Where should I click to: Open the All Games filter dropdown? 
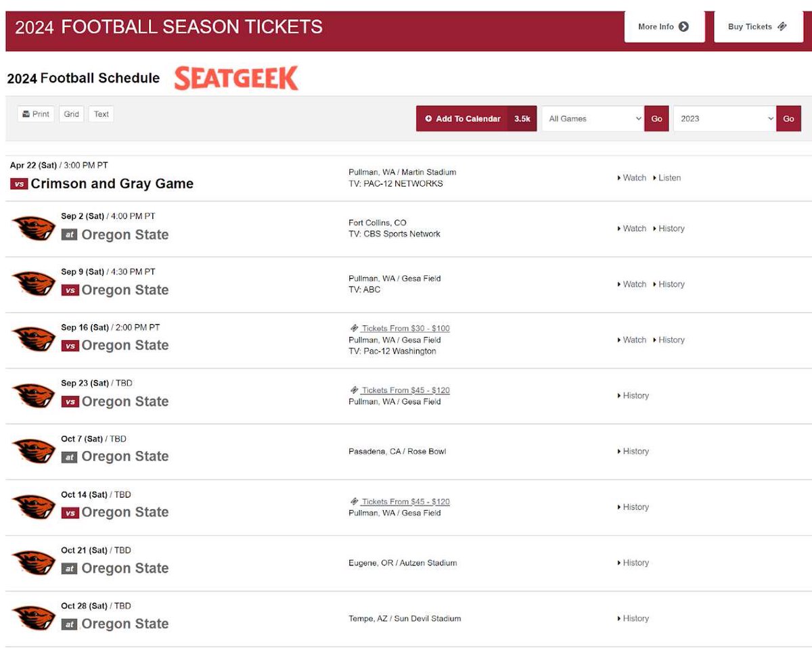[x=593, y=118]
